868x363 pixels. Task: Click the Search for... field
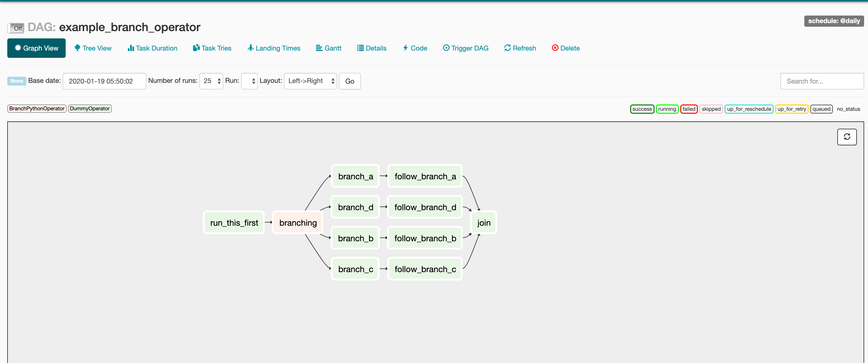822,81
